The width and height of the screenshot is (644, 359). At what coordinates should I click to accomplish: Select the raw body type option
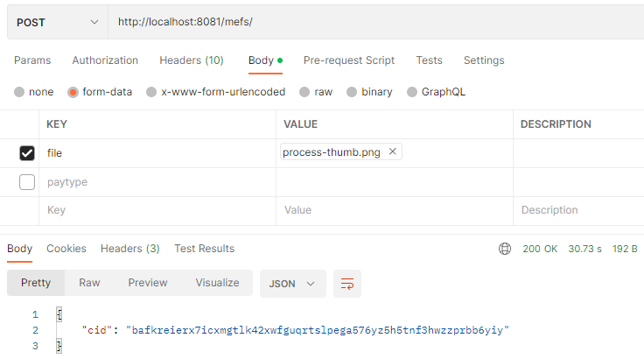[304, 92]
